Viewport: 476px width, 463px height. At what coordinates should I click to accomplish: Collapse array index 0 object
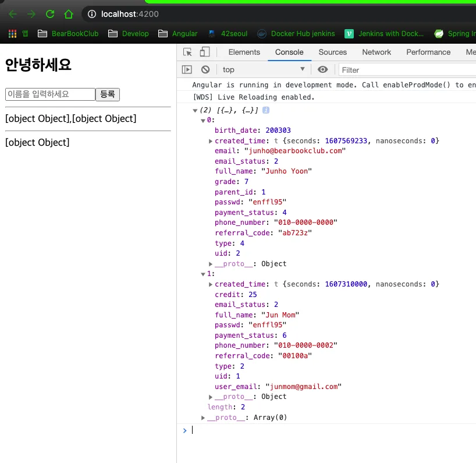click(203, 121)
